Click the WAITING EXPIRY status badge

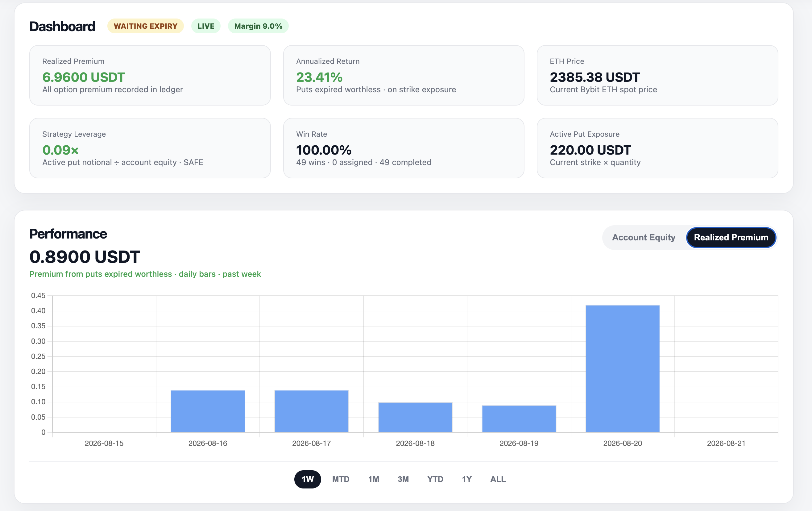point(145,26)
